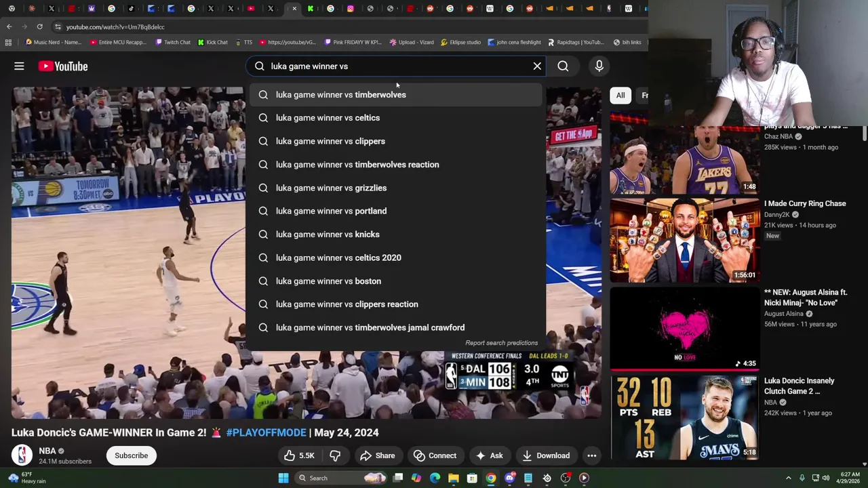Open 'Report search predictions' link

pyautogui.click(x=501, y=343)
